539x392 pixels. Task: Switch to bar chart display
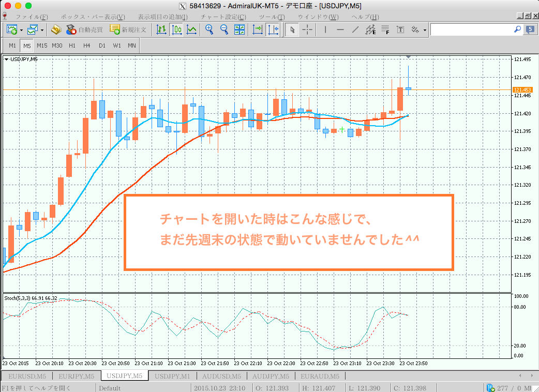(161, 29)
